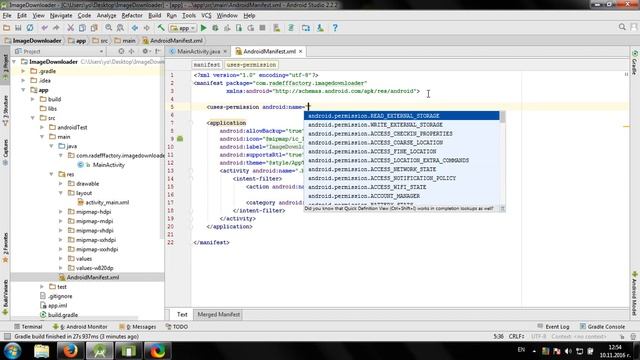Toggle the Terminal tool window
The image size is (640, 360).
(28, 327)
